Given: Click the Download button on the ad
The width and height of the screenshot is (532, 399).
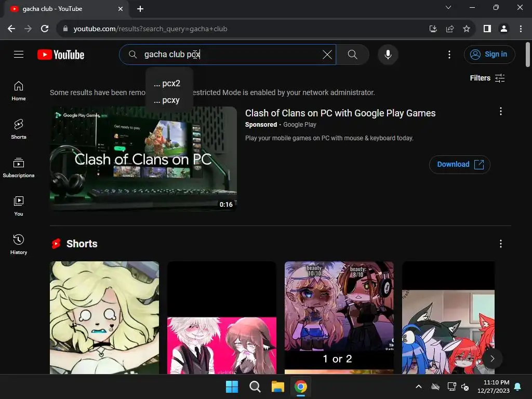Looking at the screenshot, I should (459, 165).
